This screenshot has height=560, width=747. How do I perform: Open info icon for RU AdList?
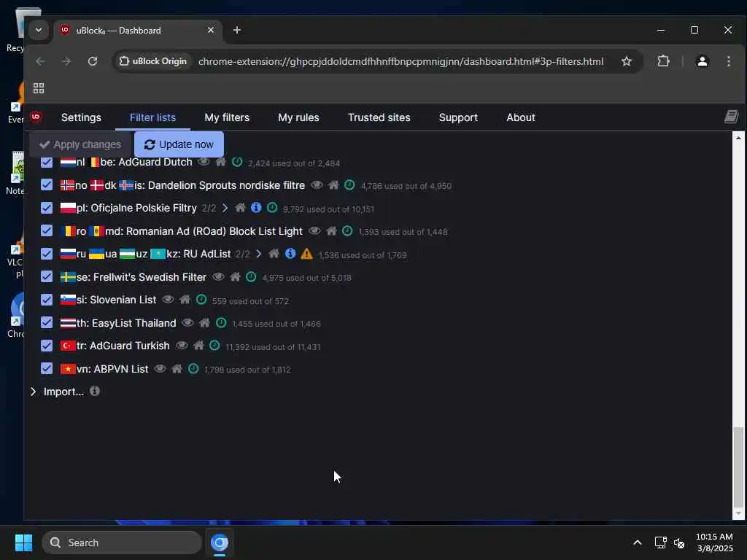pyautogui.click(x=290, y=254)
